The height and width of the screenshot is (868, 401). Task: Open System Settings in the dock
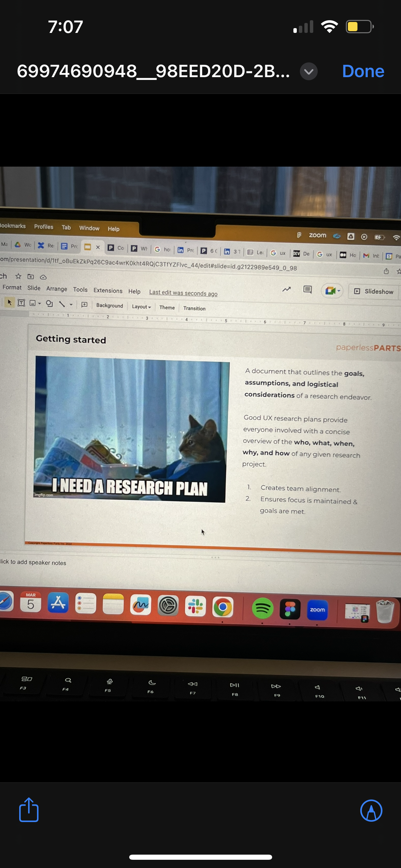[168, 606]
